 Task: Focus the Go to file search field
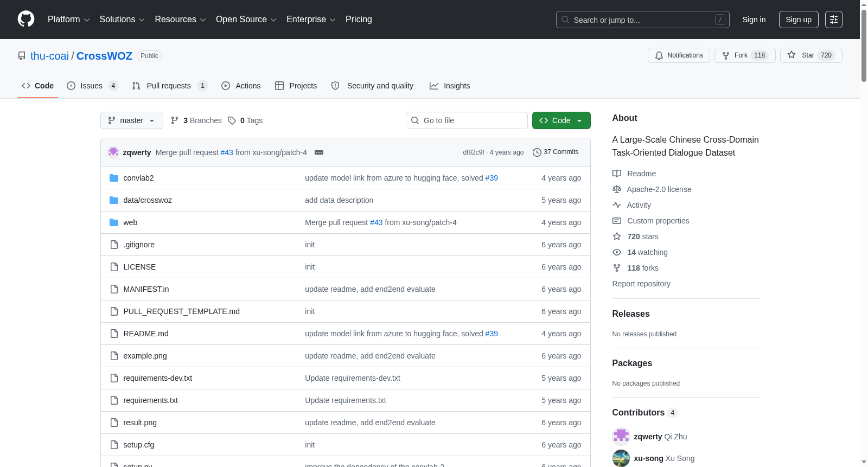(467, 120)
